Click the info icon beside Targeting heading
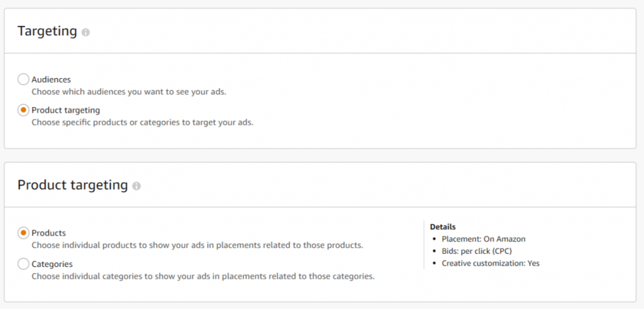The width and height of the screenshot is (644, 309). coord(86,32)
